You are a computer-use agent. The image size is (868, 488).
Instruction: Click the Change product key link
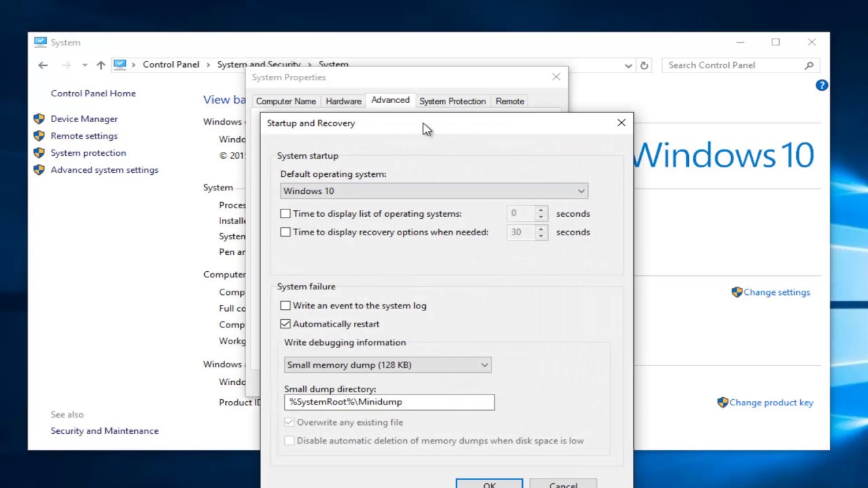(x=771, y=402)
